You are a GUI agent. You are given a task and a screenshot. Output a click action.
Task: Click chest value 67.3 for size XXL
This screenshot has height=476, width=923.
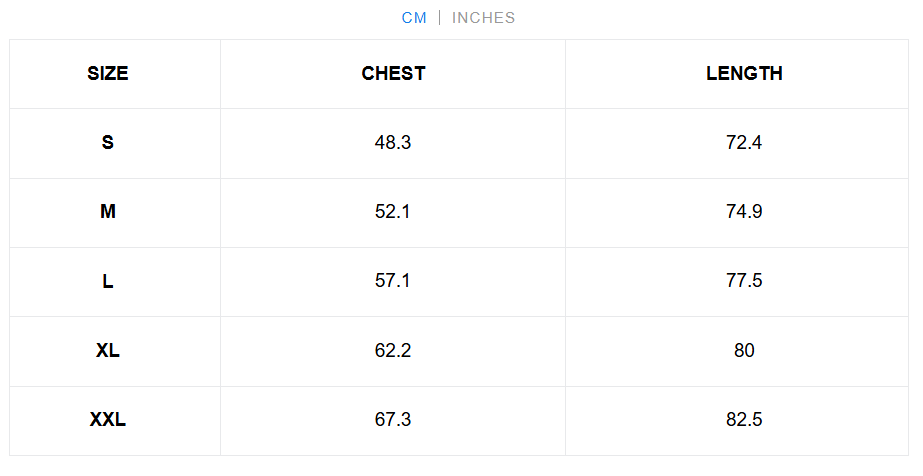point(393,420)
